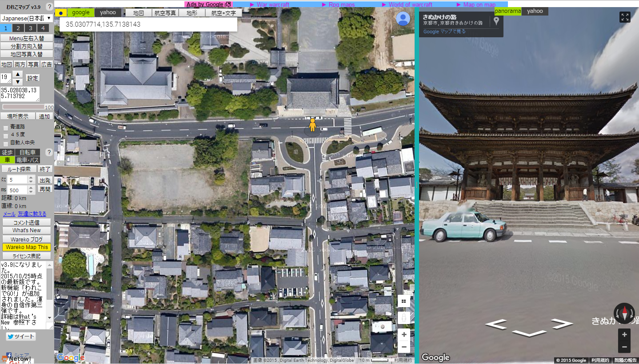
Task: Toggle the 広告 display button
Action: click(46, 64)
